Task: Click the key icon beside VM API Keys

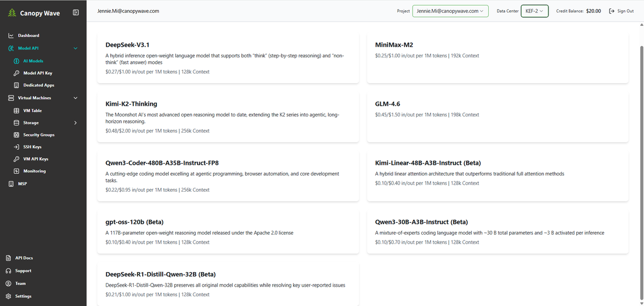Action: [16, 158]
